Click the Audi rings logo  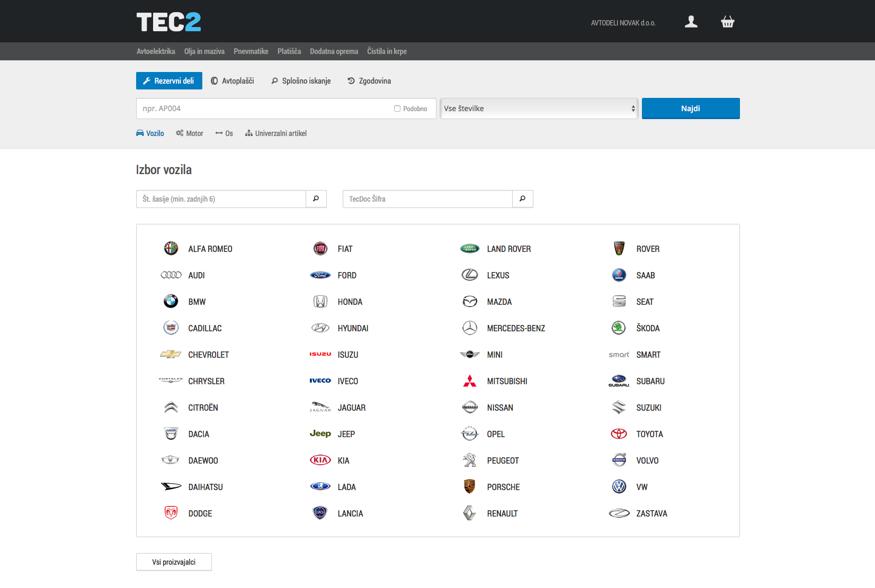[x=171, y=275]
